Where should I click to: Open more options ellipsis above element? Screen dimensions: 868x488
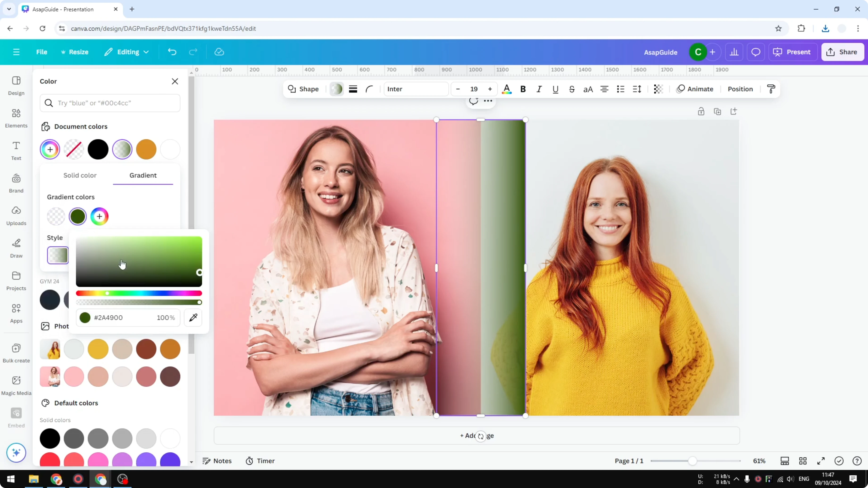(488, 101)
